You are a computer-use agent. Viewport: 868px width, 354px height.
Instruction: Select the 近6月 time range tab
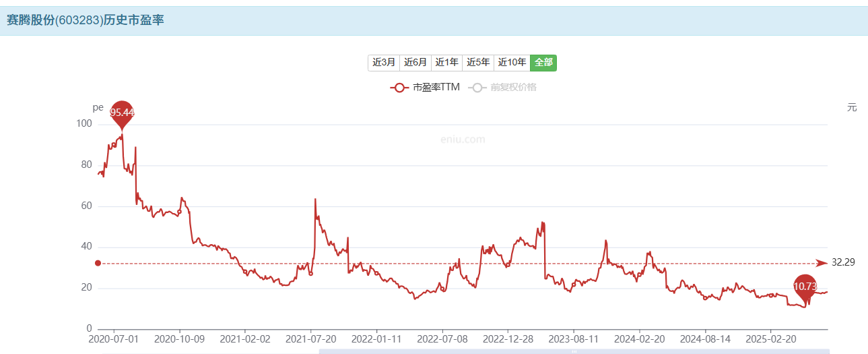[415, 63]
